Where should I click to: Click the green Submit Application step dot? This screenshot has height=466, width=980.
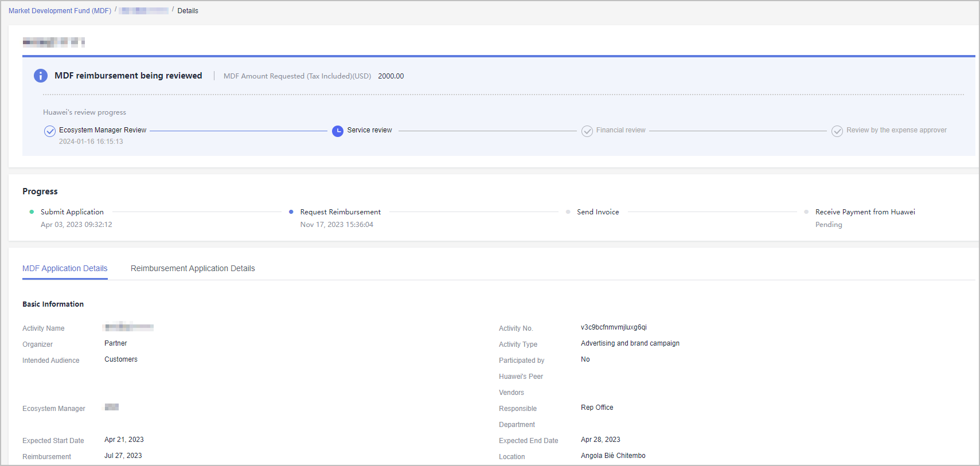coord(32,212)
